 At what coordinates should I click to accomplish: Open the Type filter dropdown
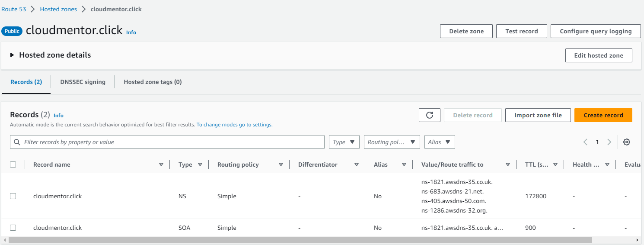click(344, 142)
